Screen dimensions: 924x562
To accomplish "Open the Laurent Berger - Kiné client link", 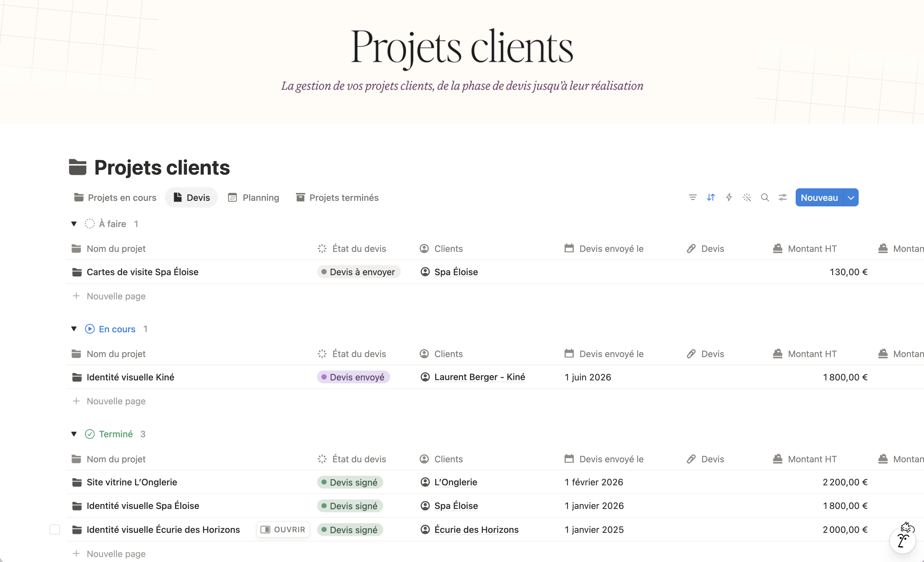I will point(480,377).
